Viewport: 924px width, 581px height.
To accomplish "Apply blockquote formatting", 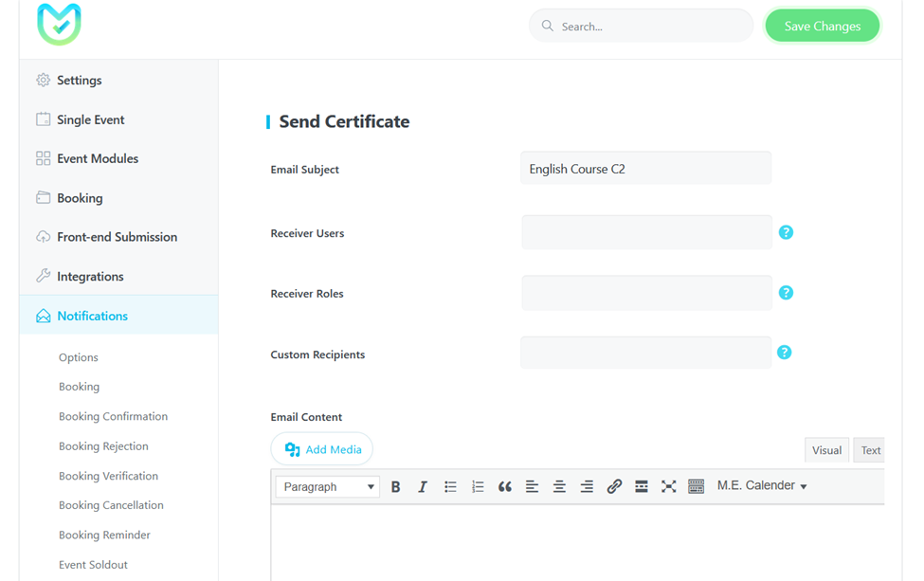I will (x=505, y=487).
